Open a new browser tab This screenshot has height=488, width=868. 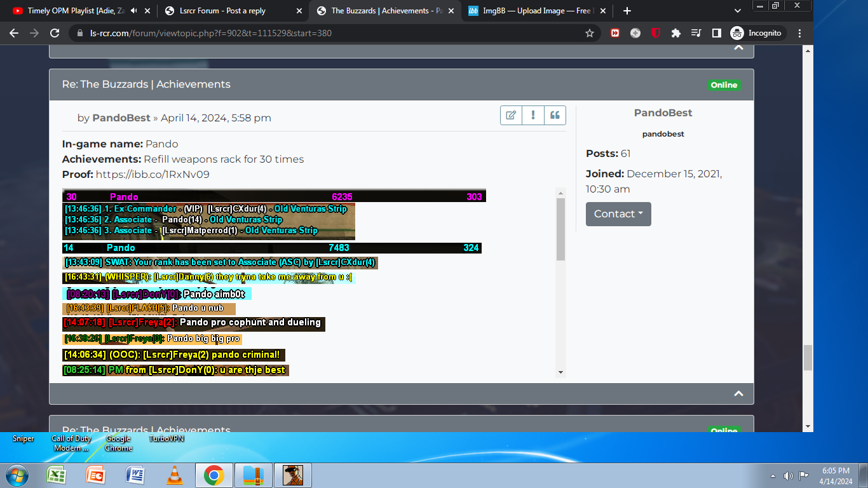coord(627,11)
